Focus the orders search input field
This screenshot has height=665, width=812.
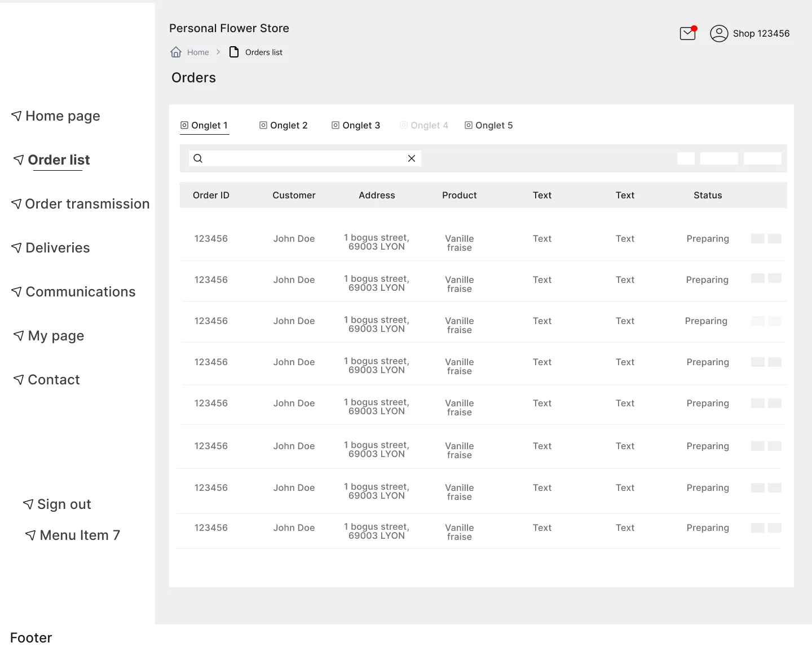pos(304,158)
